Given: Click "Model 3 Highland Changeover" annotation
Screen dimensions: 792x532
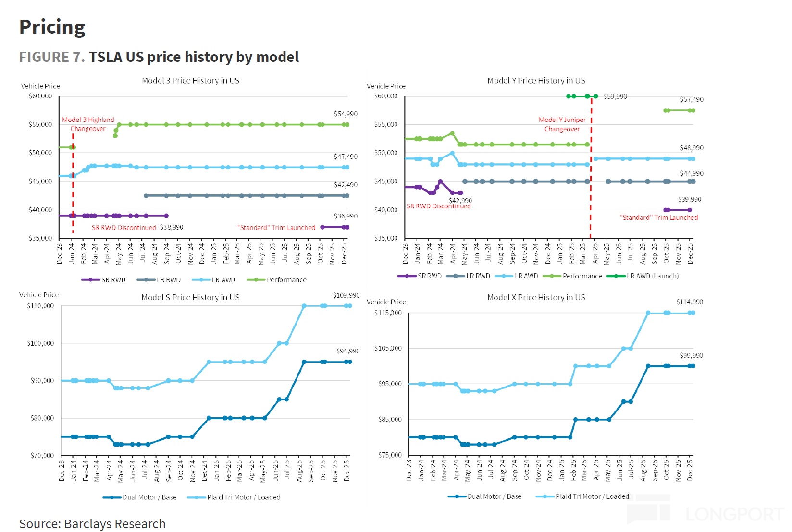Looking at the screenshot, I should (88, 124).
